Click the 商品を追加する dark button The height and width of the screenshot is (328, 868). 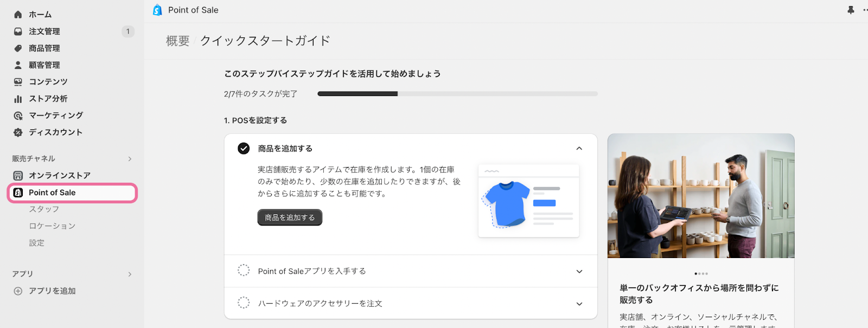[290, 217]
